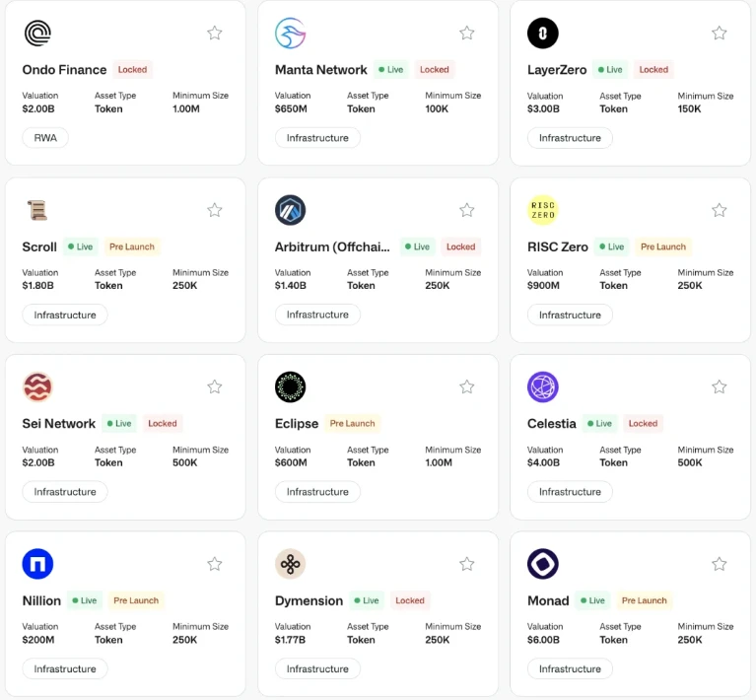Toggle favorite star for Dymension
This screenshot has height=700, width=756.
pos(467,564)
